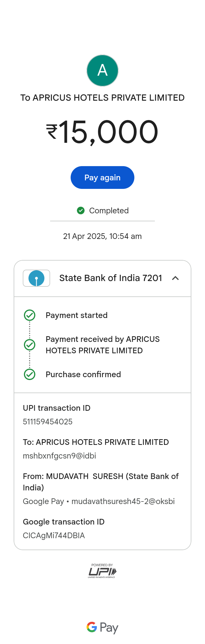The image size is (205, 644).
Task: Click the Purchase confirmed step text
Action: 83,374
